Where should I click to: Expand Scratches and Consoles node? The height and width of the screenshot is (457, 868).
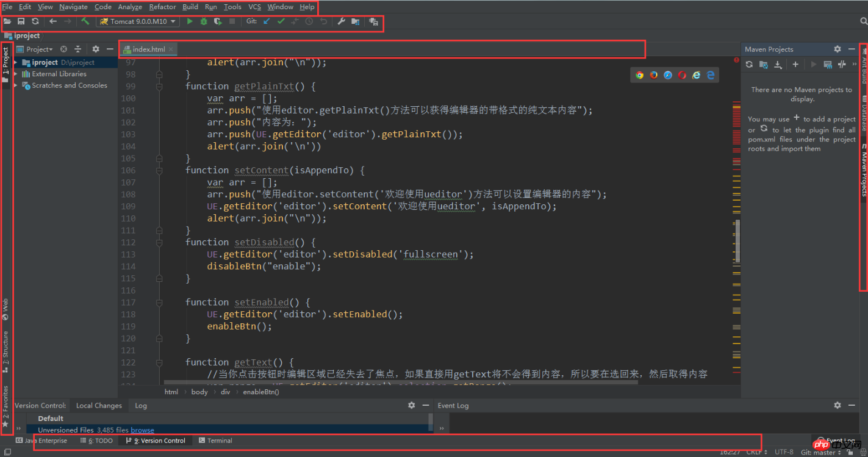16,85
